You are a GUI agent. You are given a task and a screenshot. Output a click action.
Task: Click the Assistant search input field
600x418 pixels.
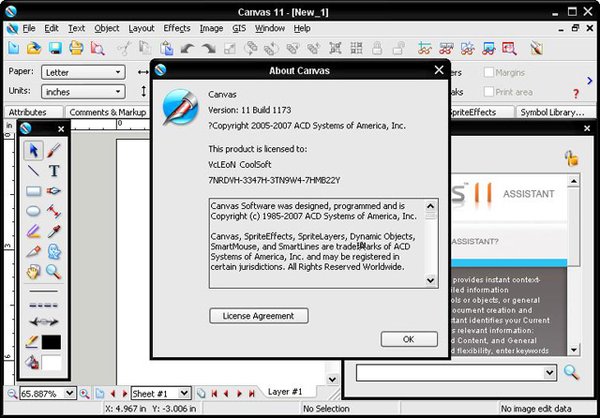point(449,372)
